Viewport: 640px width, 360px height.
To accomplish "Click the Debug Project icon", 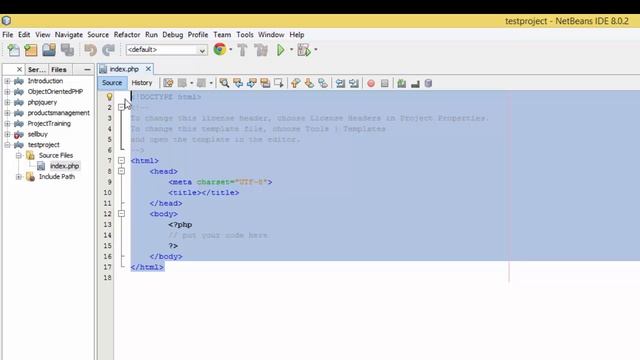I will point(304,50).
